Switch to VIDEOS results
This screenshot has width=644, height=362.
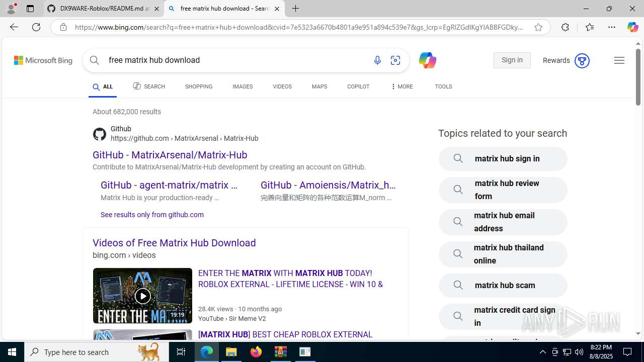point(282,86)
